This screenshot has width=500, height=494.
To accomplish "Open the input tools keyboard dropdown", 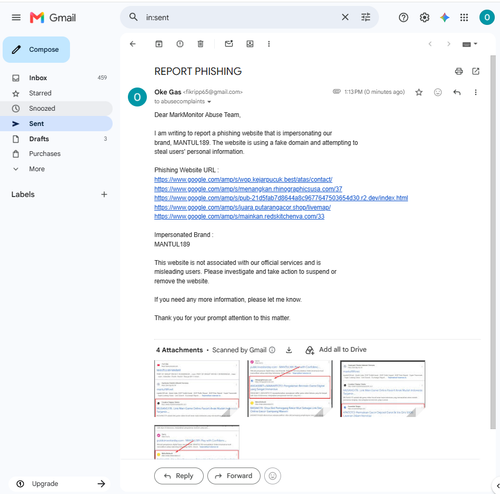I will pos(470,44).
